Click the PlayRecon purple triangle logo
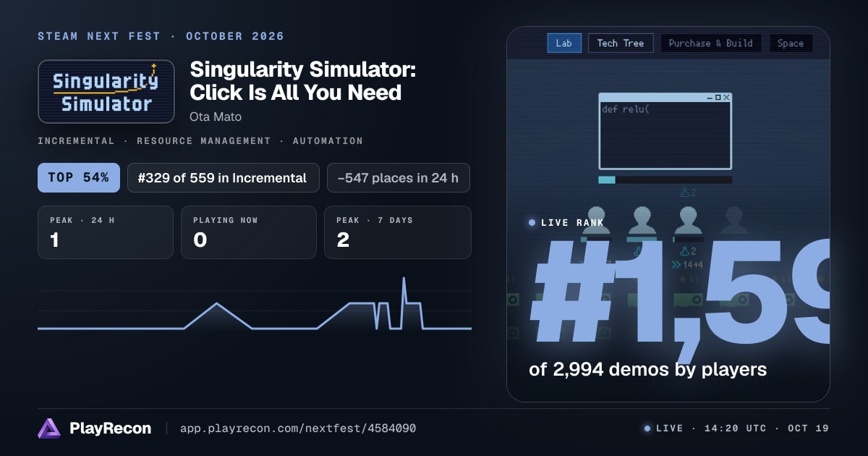The image size is (868, 456). point(49,428)
